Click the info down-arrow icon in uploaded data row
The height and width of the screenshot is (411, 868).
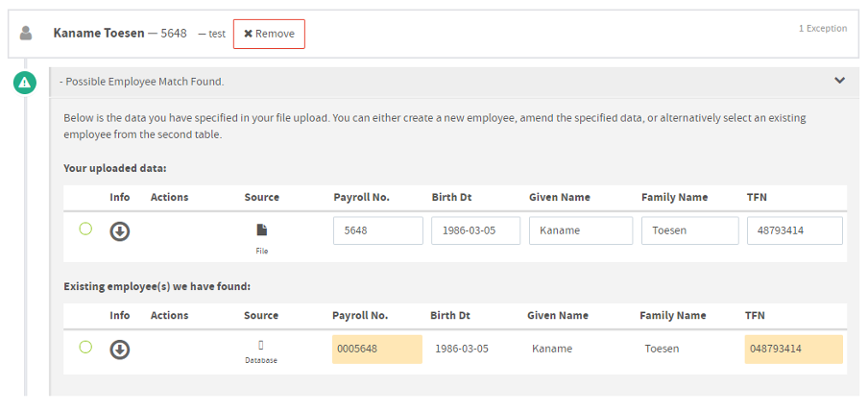[x=120, y=231]
